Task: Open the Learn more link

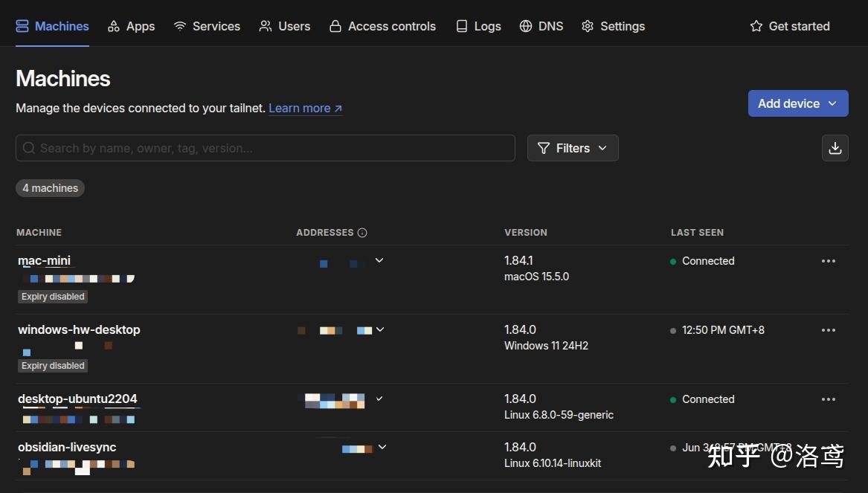Action: (x=300, y=108)
